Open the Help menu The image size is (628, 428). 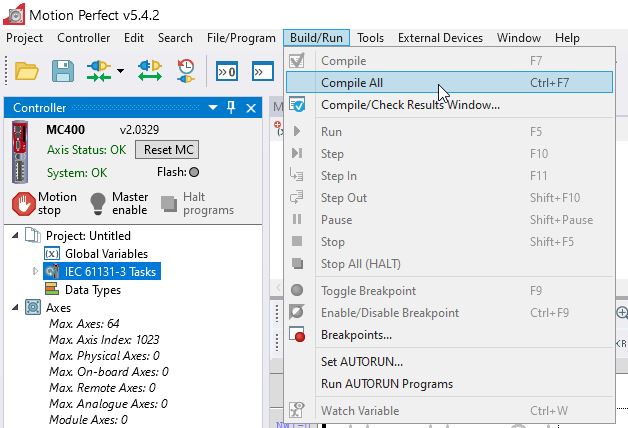[567, 38]
